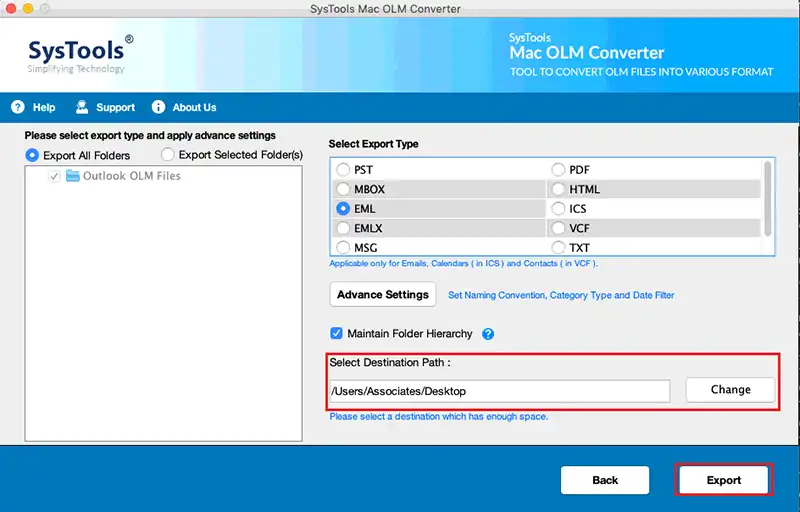The height and width of the screenshot is (512, 800).
Task: Select Outlook OLM Files tree item
Action: (x=132, y=176)
